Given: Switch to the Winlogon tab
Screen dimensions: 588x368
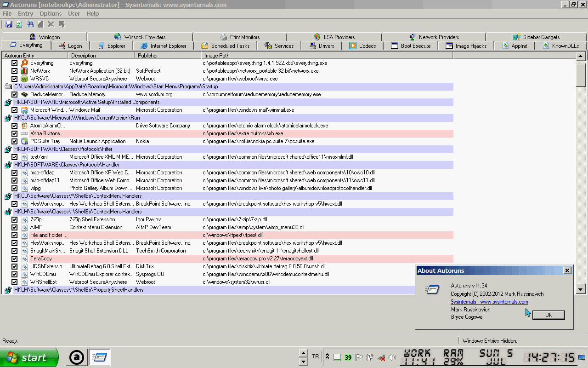Looking at the screenshot, I should [x=44, y=37].
